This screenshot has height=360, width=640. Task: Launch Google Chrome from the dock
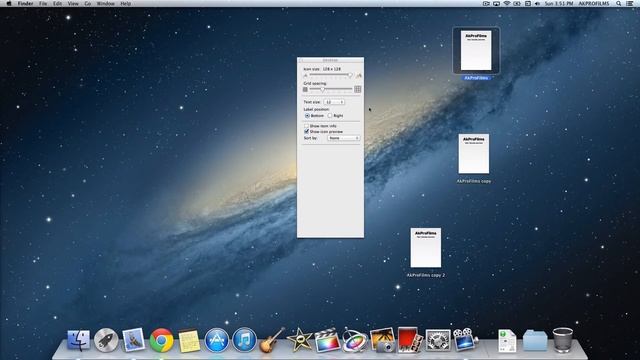(x=161, y=340)
